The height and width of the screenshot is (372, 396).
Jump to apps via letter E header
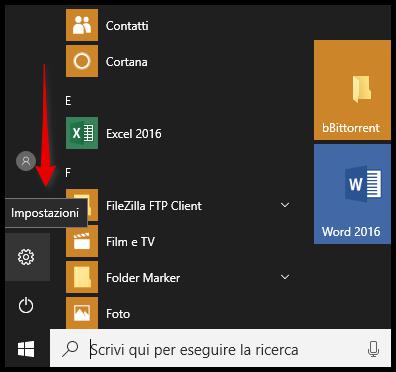[x=68, y=101]
